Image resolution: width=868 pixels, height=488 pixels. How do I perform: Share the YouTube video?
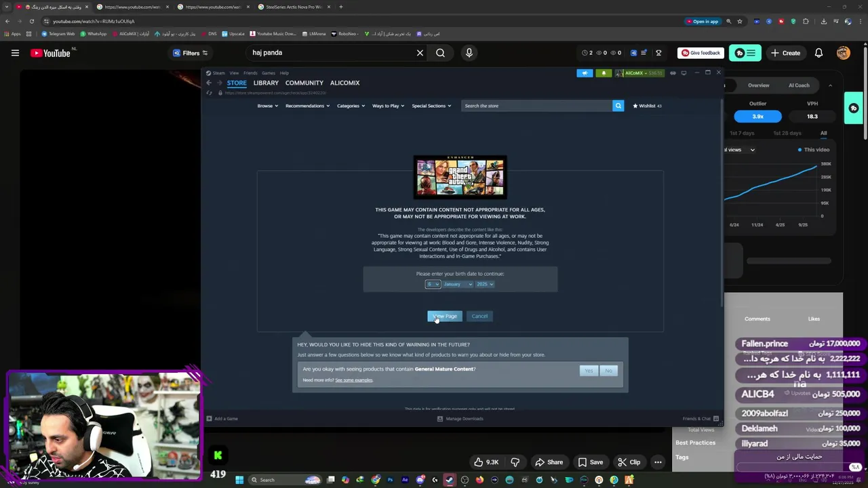[549, 462]
